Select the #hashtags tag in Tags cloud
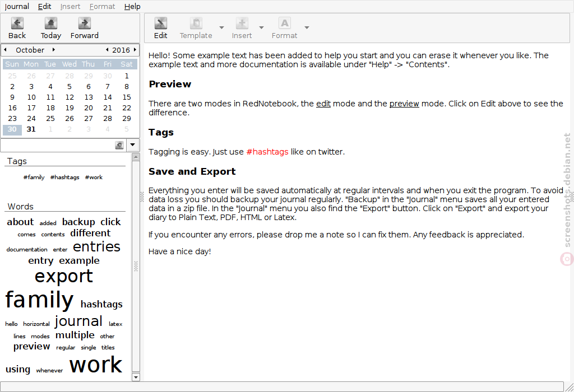Image resolution: width=574 pixels, height=392 pixels. 65,178
